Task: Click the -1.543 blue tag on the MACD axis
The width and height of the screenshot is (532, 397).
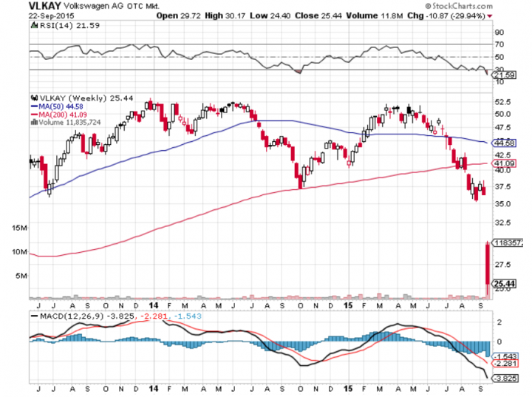Action: tap(505, 356)
